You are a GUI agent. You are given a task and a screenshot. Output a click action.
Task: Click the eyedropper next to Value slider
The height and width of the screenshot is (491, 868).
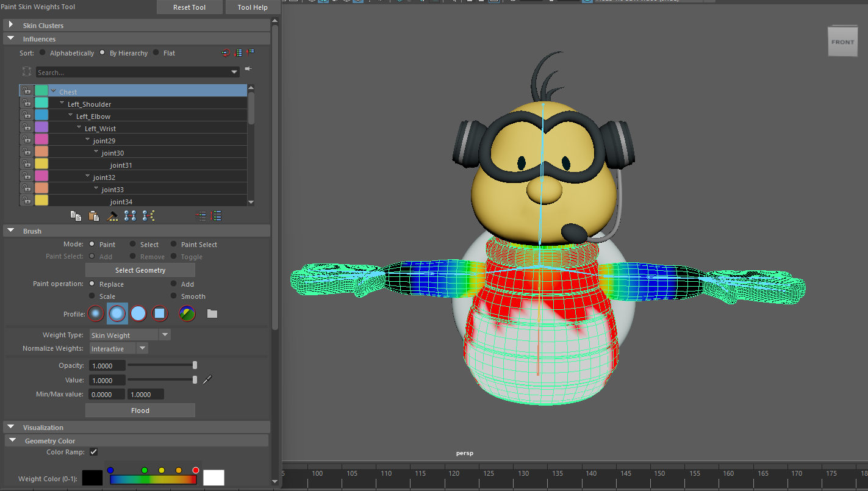tap(207, 380)
